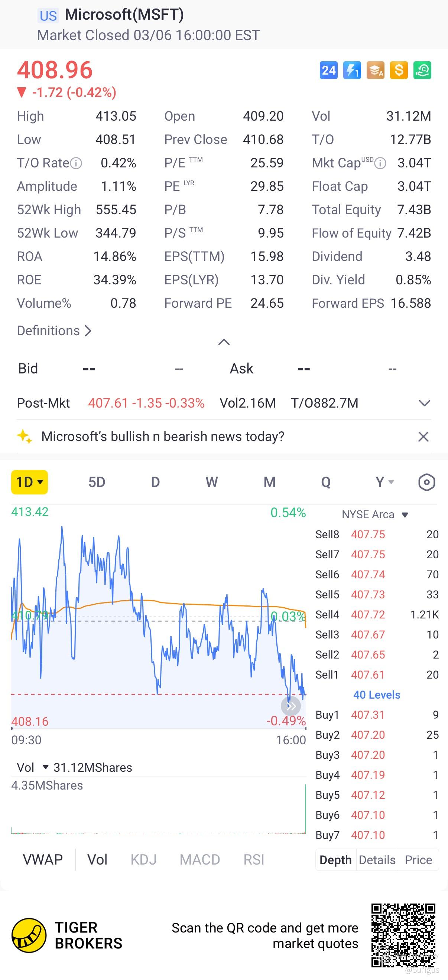This screenshot has height=980, width=448.
Task: Tap the Sell2 407.65 order row
Action: click(x=377, y=654)
